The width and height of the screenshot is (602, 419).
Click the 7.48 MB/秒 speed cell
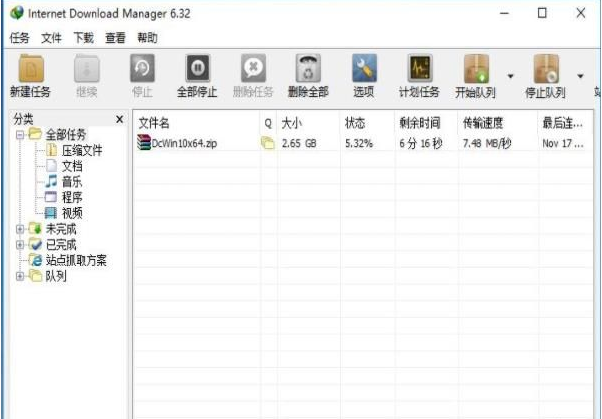[x=487, y=144]
